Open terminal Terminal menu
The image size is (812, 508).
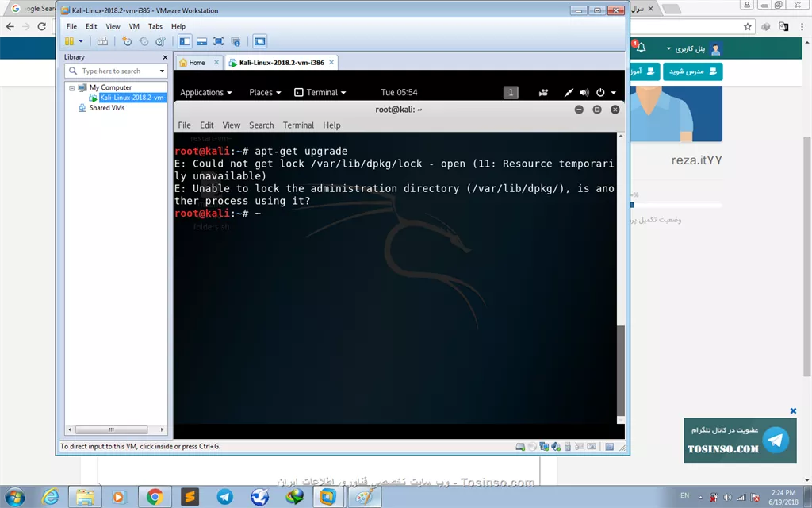(298, 125)
